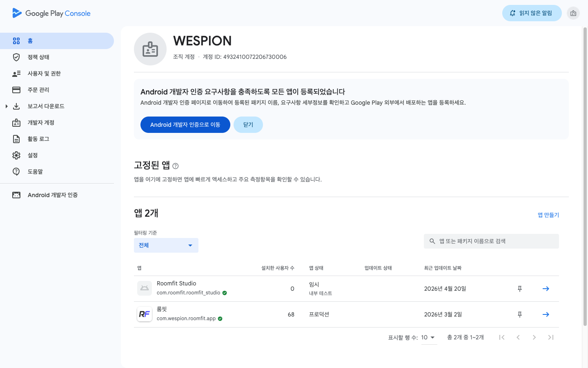Open 활동 로그 in the sidebar
Image resolution: width=588 pixels, height=368 pixels.
[x=38, y=139]
